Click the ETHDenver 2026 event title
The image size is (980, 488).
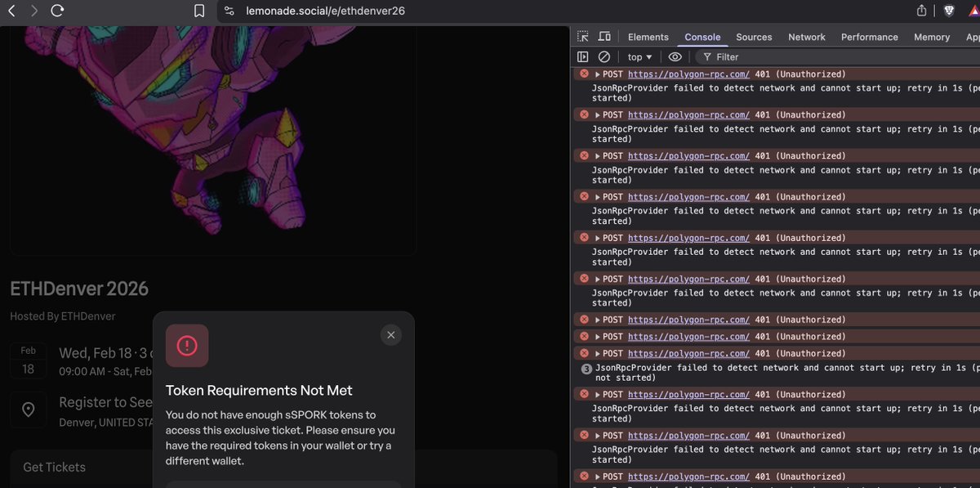click(79, 289)
